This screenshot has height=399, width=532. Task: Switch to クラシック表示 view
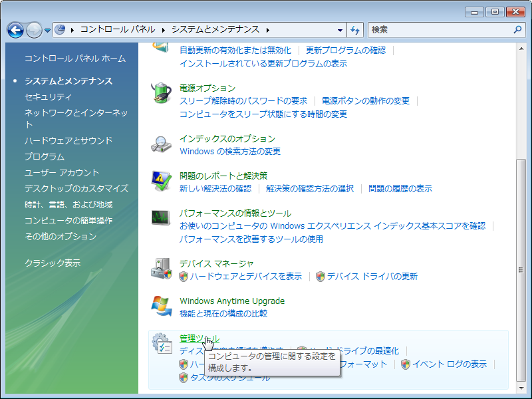pyautogui.click(x=53, y=263)
